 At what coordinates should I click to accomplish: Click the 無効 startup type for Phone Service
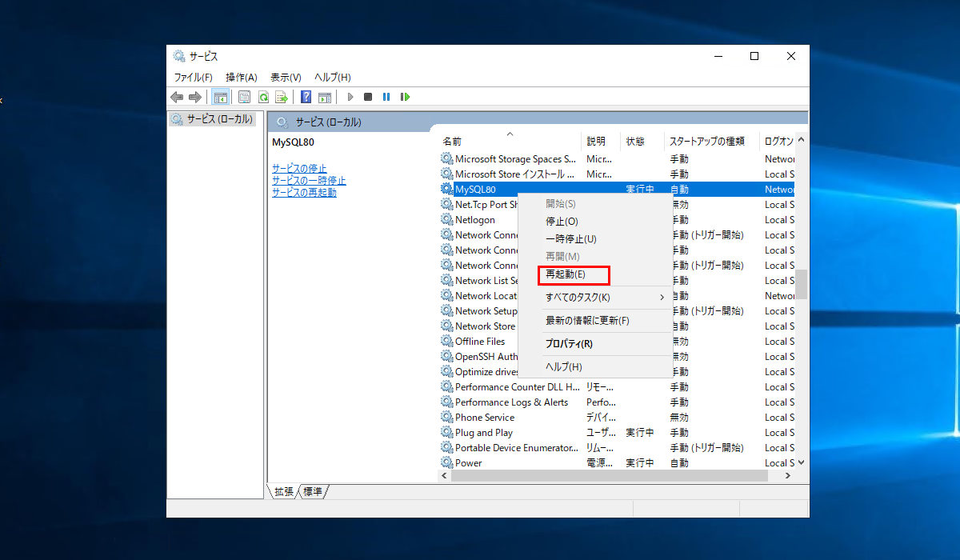click(x=679, y=418)
